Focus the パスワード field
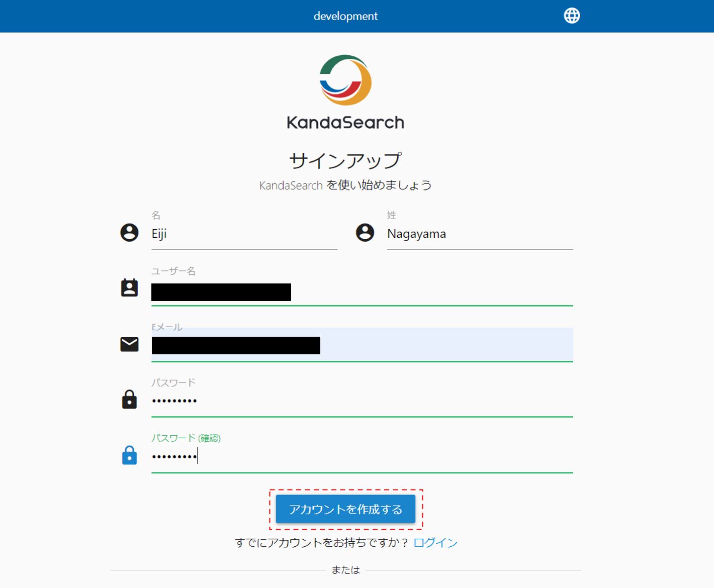Screen dimensions: 714x588 tap(362, 401)
